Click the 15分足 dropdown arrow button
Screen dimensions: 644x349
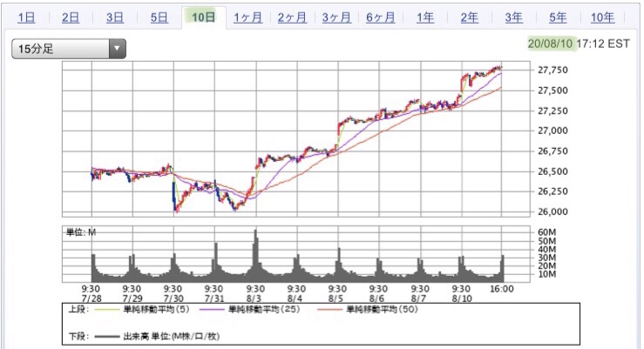coord(118,49)
